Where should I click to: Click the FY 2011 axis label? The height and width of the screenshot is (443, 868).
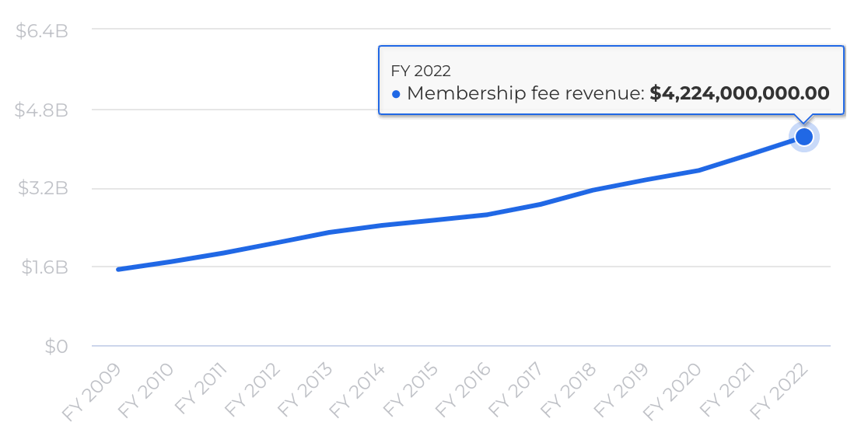(200, 389)
